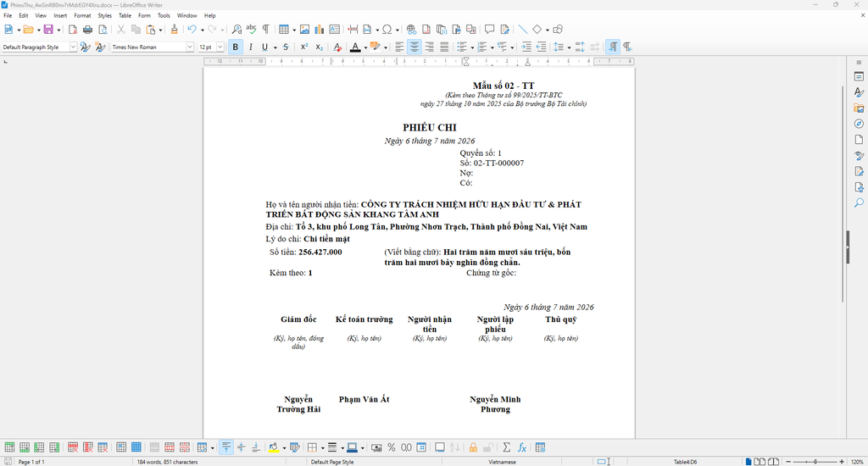Insert a hyperlink

[411, 30]
